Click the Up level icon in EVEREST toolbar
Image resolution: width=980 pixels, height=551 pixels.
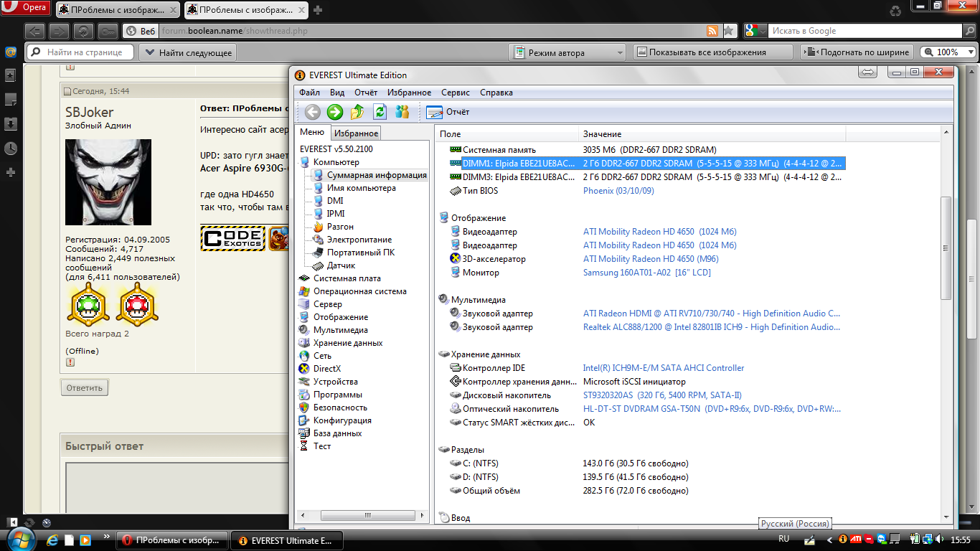coord(357,112)
